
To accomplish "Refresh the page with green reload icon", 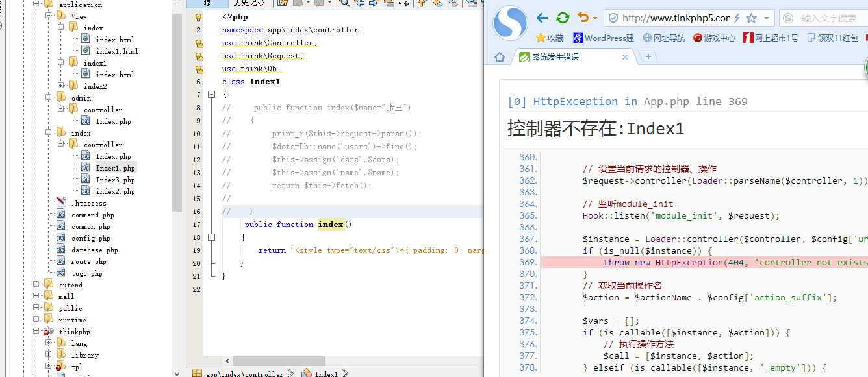I will point(563,18).
